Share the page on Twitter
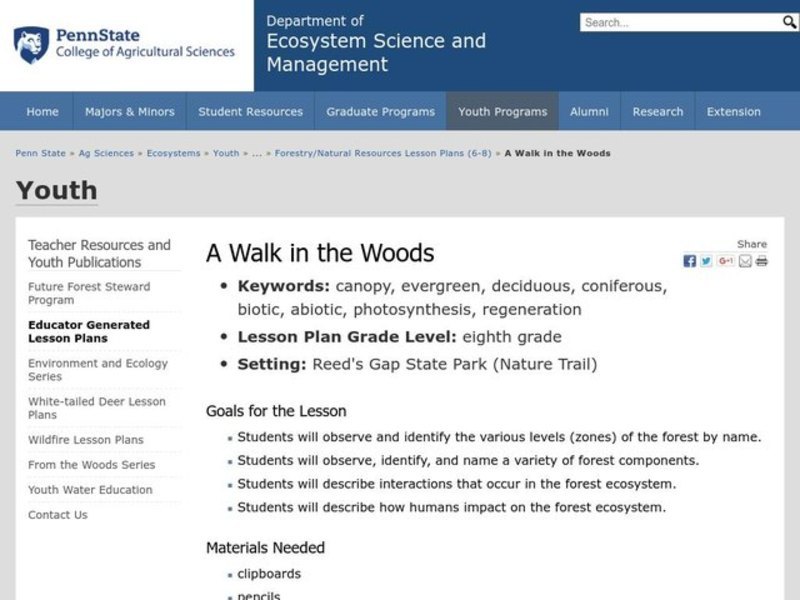The image size is (800, 600). [x=705, y=262]
